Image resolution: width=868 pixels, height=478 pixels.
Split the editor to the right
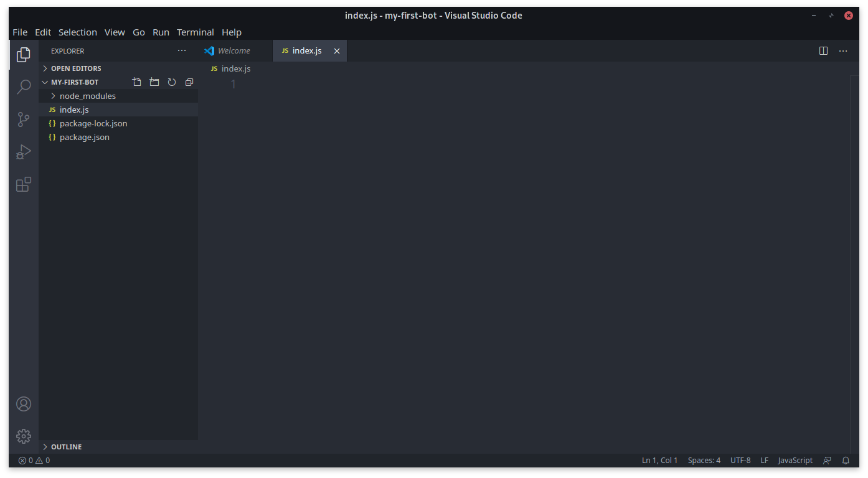pyautogui.click(x=824, y=51)
